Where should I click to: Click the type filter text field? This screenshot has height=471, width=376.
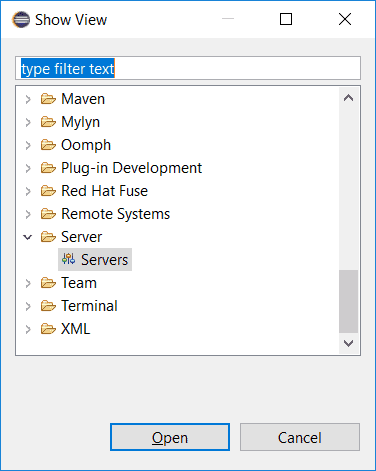tap(188, 68)
